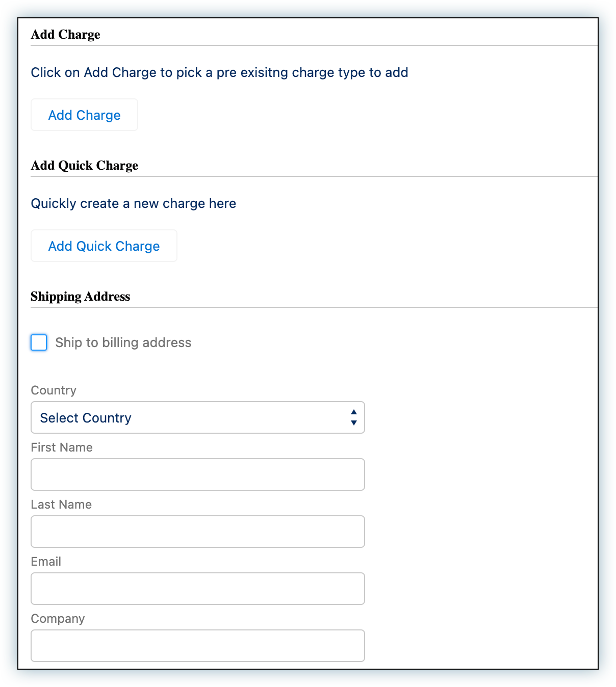Screen dimensions: 616x687
Task: Click the Last Name field label
Action: 61,505
